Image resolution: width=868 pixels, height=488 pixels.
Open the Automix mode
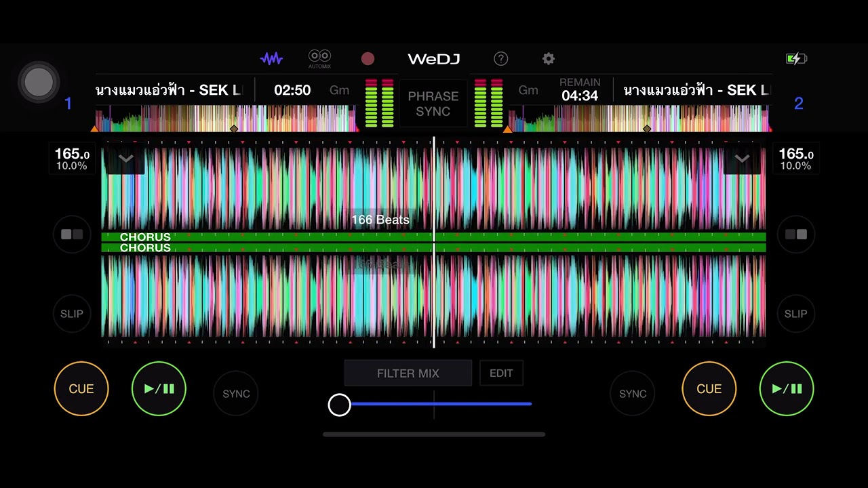(x=319, y=58)
